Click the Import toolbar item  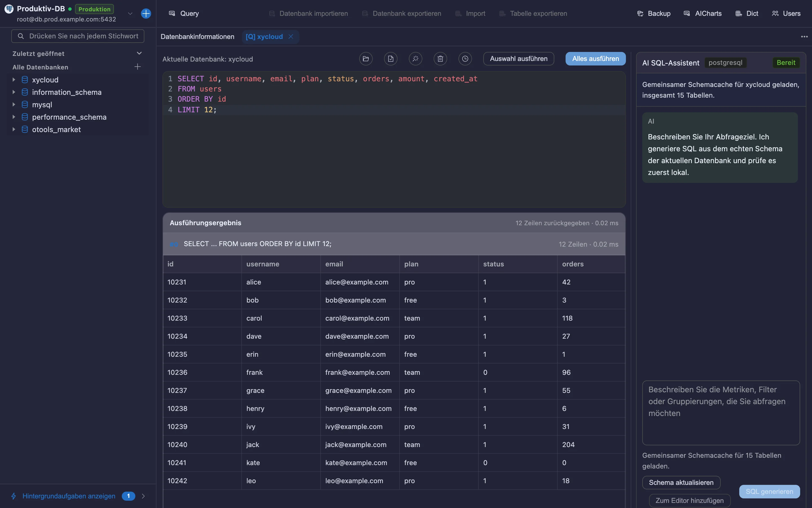470,14
